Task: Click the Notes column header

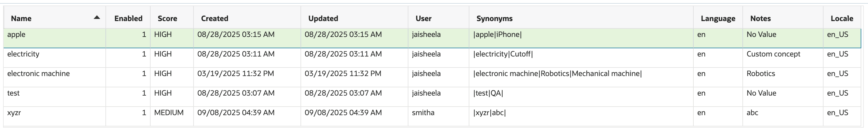Action: pyautogui.click(x=760, y=19)
